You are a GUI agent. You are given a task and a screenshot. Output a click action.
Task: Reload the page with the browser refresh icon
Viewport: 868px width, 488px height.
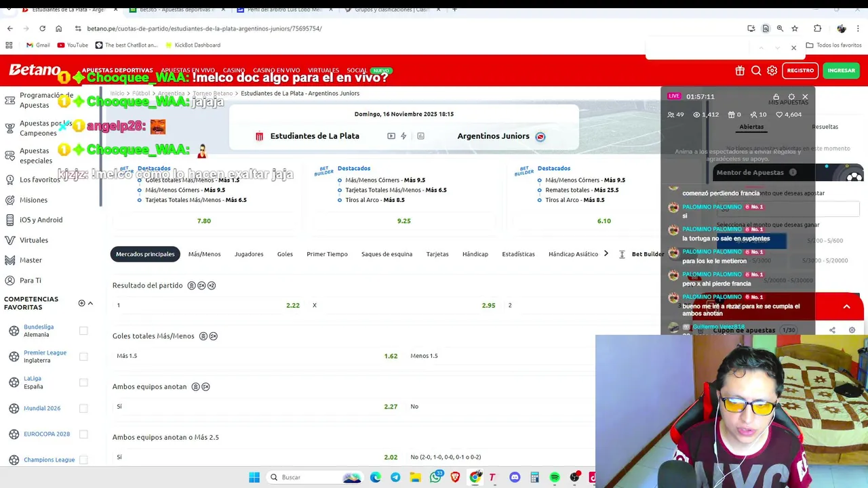(x=42, y=28)
